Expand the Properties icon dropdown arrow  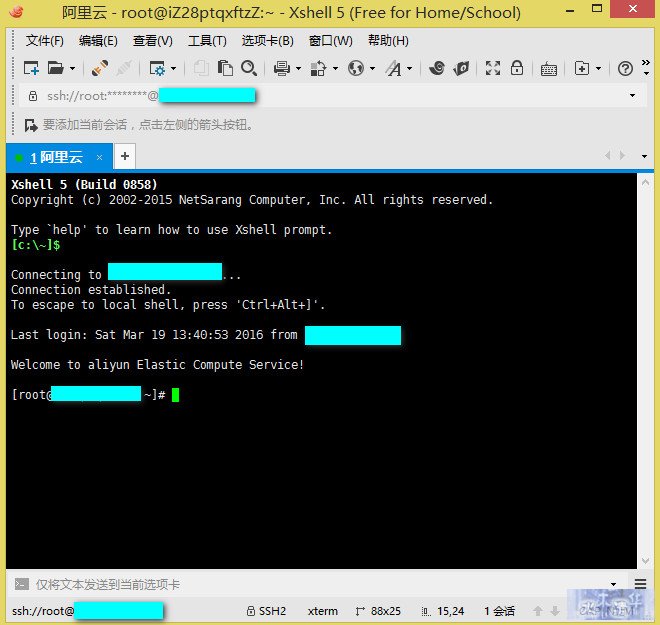(x=173, y=69)
